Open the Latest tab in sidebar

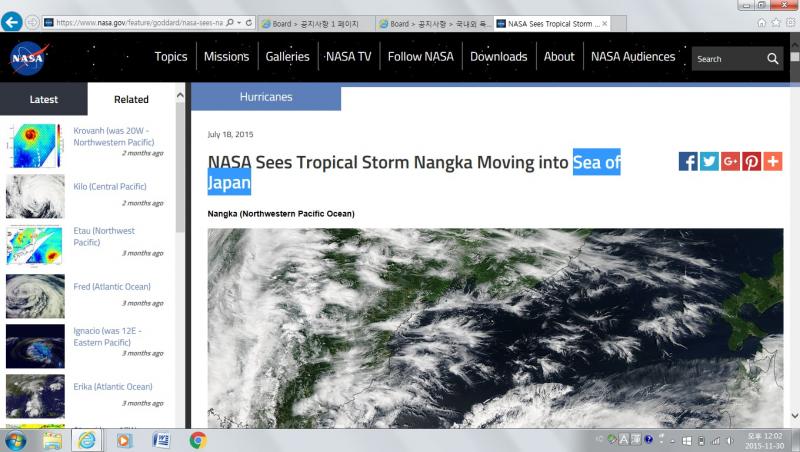[x=44, y=100]
